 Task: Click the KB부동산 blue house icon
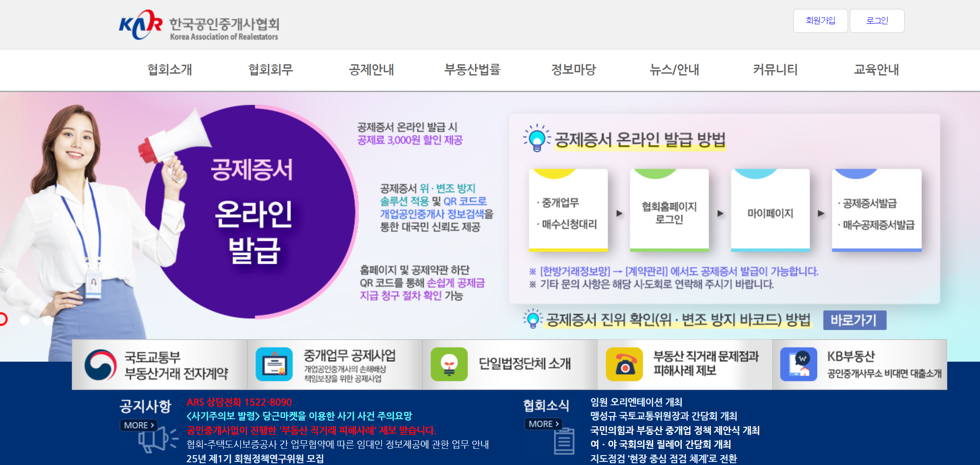click(798, 364)
